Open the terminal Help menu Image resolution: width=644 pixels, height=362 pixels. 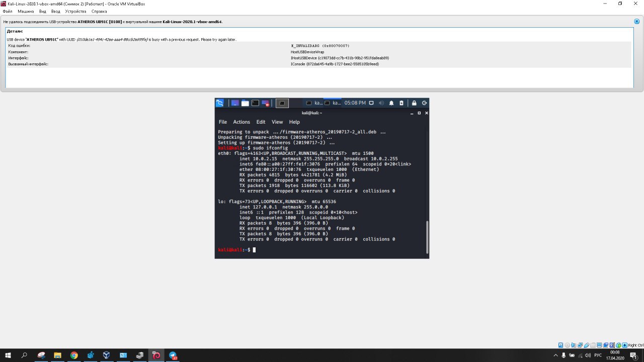(x=294, y=122)
